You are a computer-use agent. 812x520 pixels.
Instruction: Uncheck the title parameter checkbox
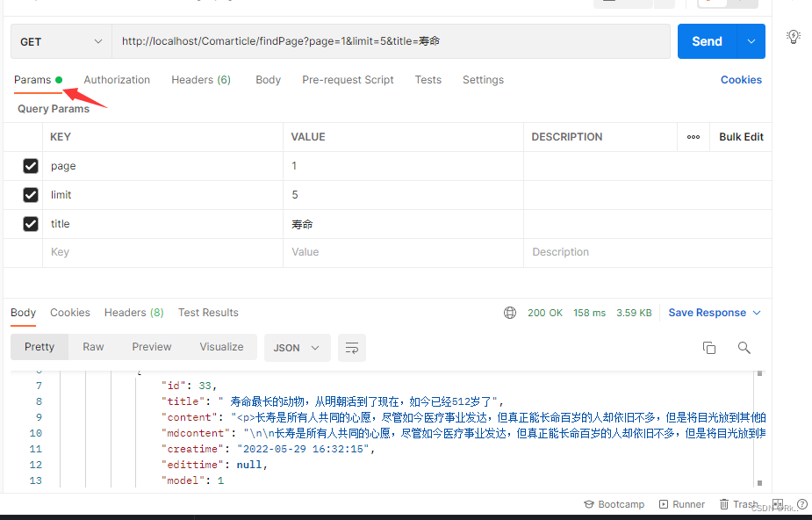pyautogui.click(x=31, y=224)
